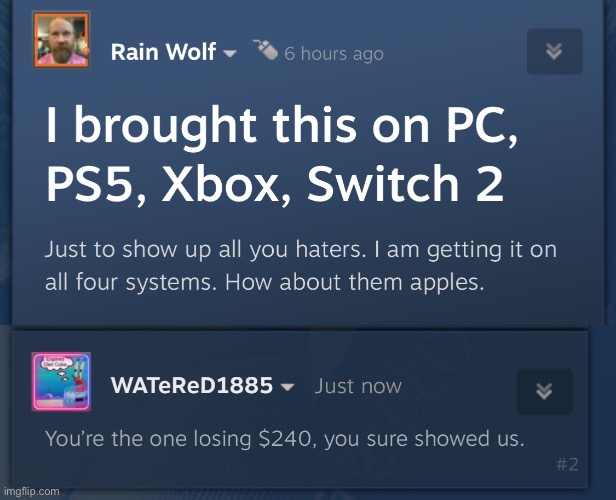Image resolution: width=616 pixels, height=500 pixels.
Task: Open Rain Wolf's bearded profile avatar
Action: click(x=61, y=40)
